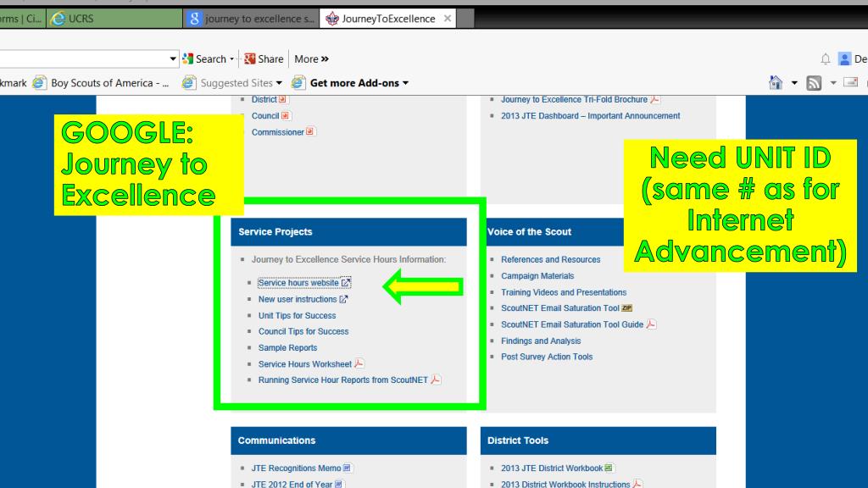
Task: Open New user instructions link
Action: point(303,299)
